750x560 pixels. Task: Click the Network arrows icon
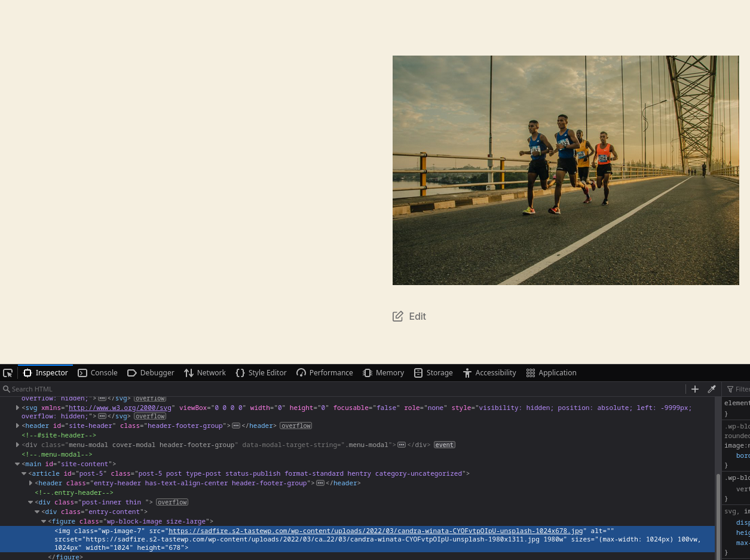(x=189, y=373)
